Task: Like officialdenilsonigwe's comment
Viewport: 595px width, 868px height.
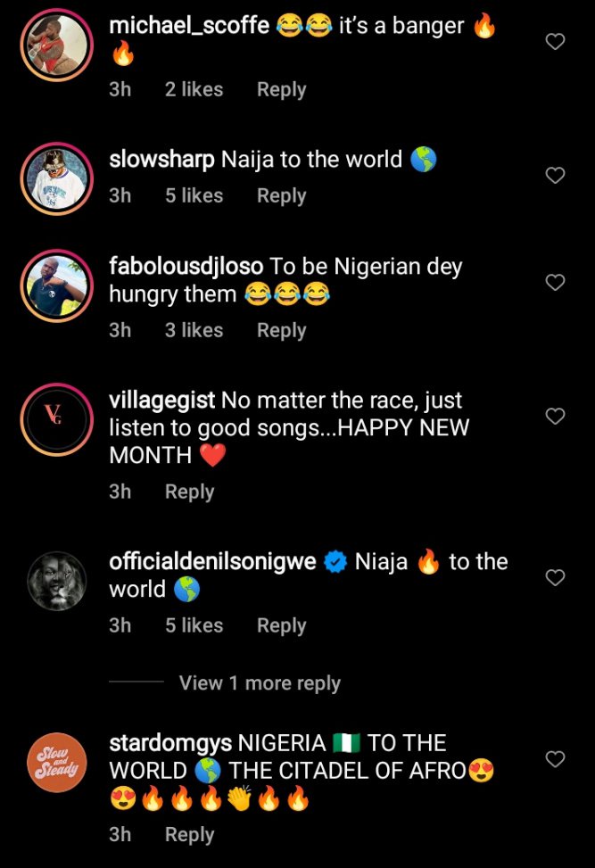Action: pyautogui.click(x=555, y=577)
